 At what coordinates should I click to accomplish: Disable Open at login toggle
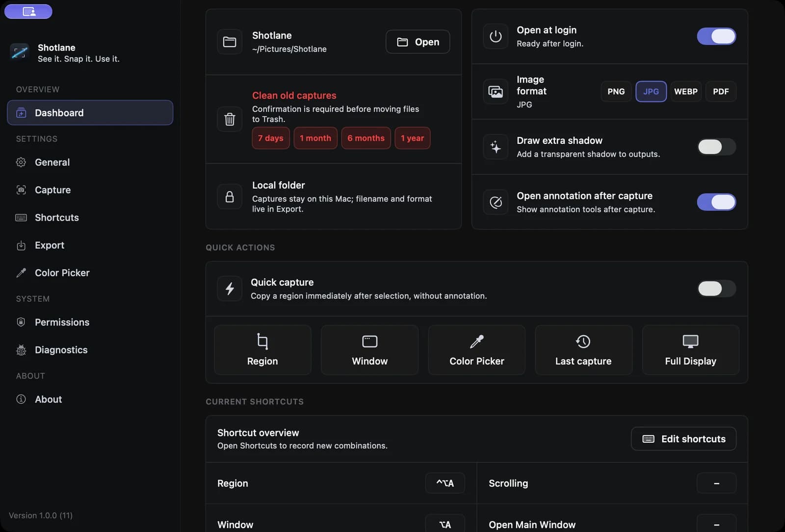pyautogui.click(x=716, y=36)
